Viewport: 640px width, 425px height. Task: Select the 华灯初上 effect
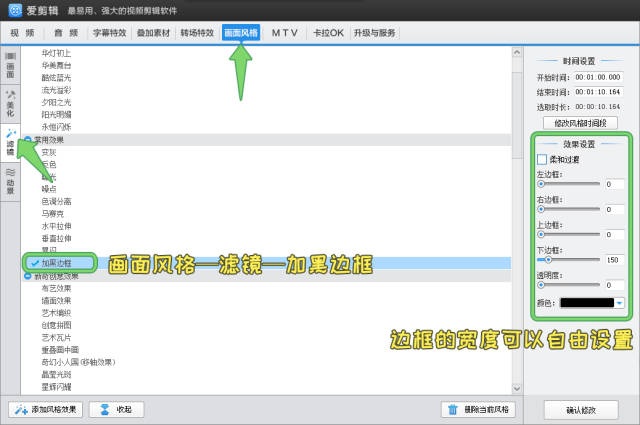(x=56, y=53)
